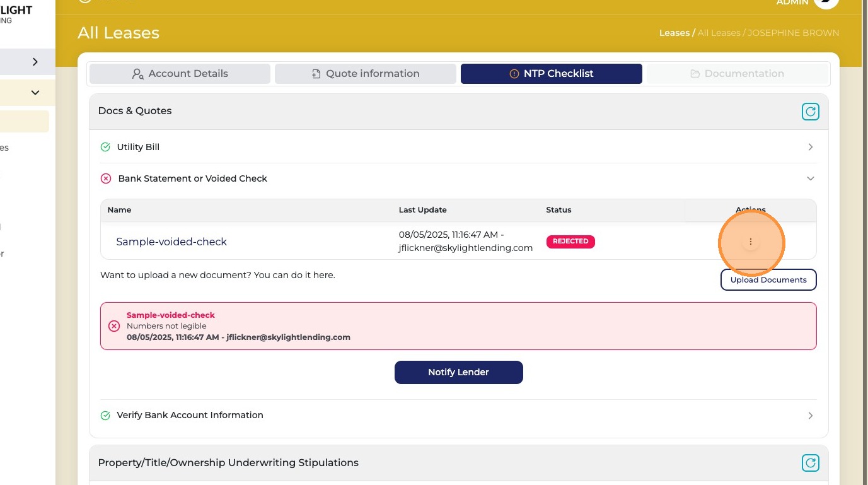Expand the Utility Bill row chevron
Image resolution: width=868 pixels, height=485 pixels.
[811, 147]
